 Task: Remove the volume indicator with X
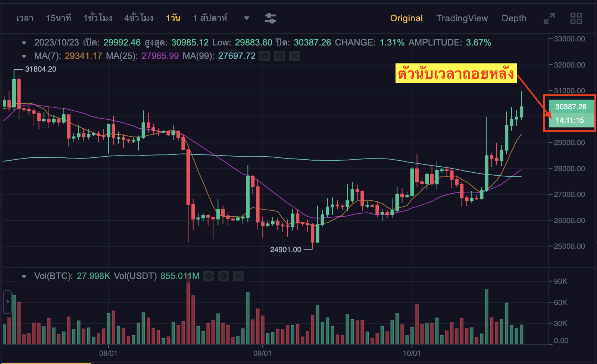pos(238,276)
